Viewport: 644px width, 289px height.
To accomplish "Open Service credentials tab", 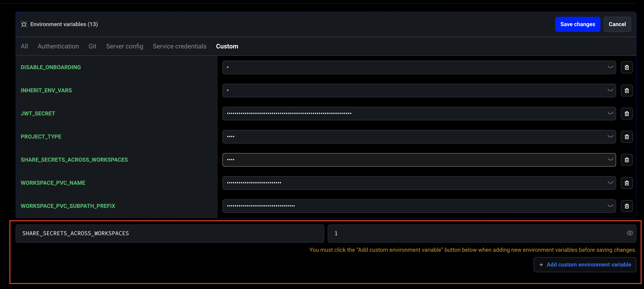I will pyautogui.click(x=180, y=46).
